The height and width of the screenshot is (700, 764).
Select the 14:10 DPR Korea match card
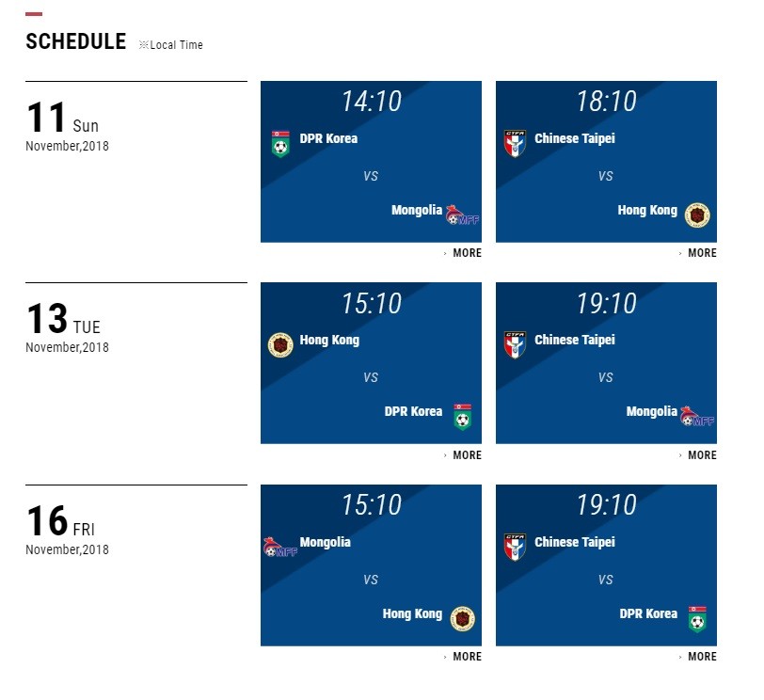[371, 162]
